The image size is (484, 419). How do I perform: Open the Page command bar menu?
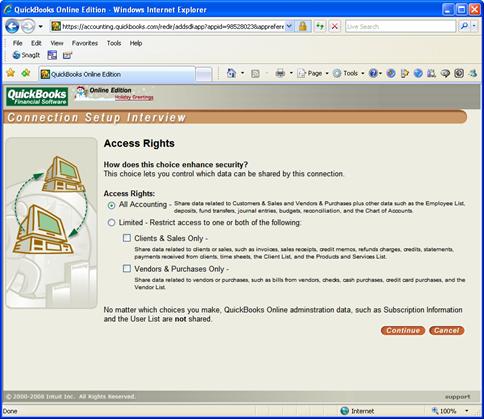(x=313, y=73)
